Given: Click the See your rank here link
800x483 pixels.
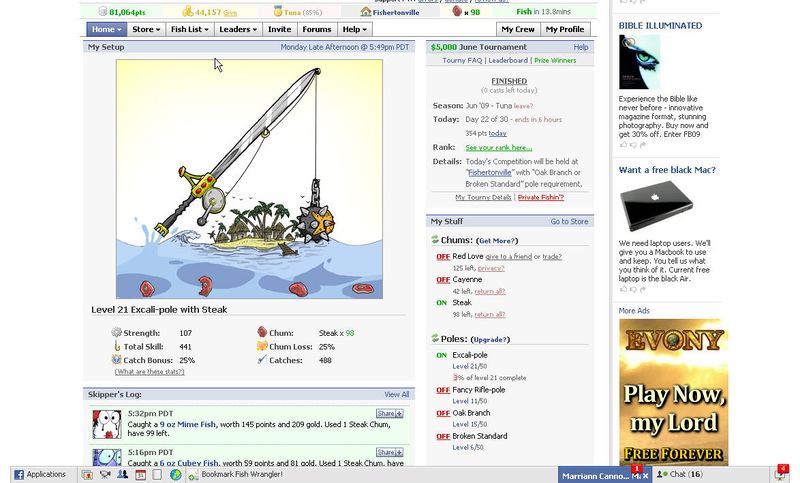Looking at the screenshot, I should [498, 147].
